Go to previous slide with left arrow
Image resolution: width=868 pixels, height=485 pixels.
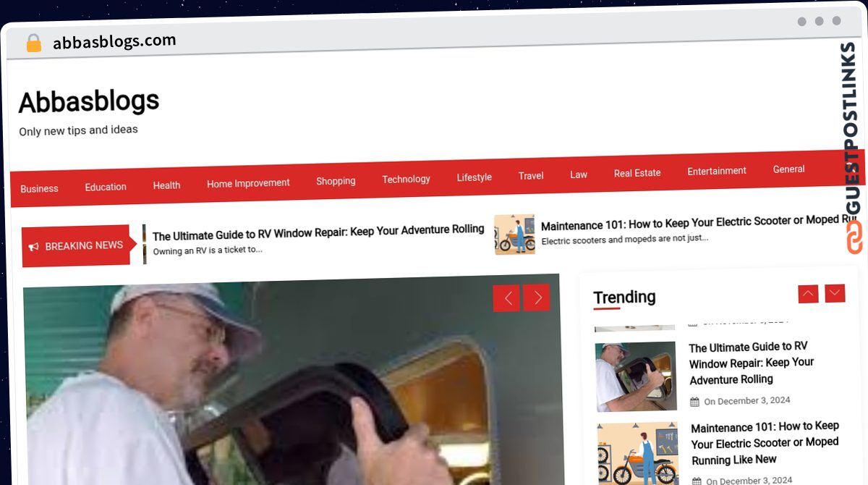coord(506,298)
